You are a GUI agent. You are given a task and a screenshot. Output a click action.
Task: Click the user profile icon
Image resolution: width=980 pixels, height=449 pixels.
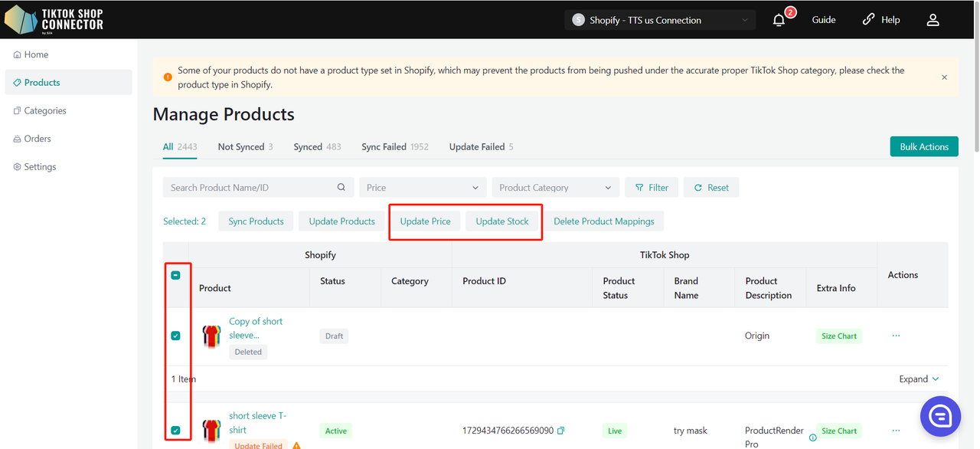(x=933, y=20)
